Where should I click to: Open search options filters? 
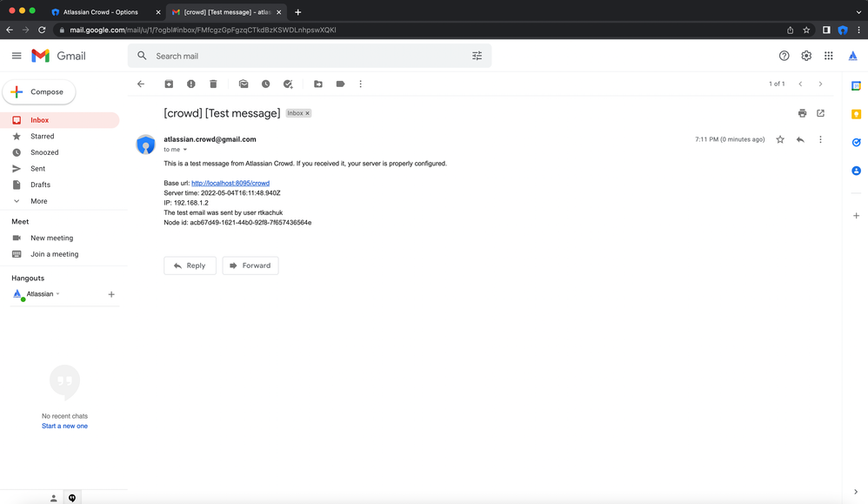477,55
